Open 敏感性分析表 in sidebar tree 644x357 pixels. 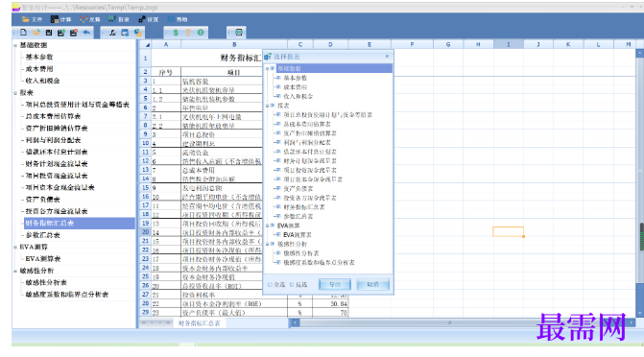46,283
